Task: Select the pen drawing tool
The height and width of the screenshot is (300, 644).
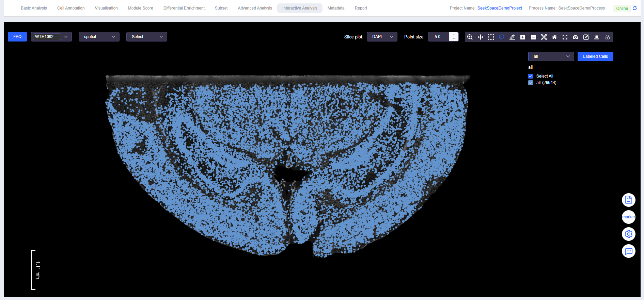Action: coord(512,37)
